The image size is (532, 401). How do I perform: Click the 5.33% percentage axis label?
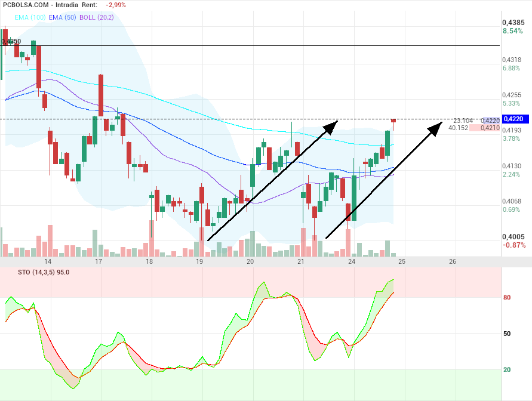click(511, 103)
